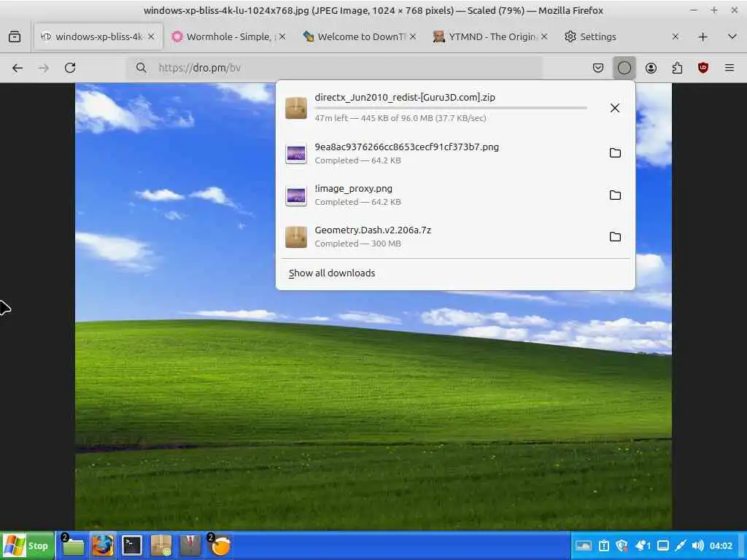Go forward with the forward arrow

pos(44,68)
